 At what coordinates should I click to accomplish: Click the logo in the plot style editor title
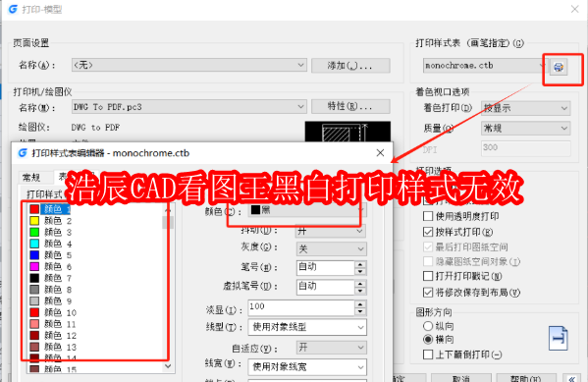[x=23, y=153]
